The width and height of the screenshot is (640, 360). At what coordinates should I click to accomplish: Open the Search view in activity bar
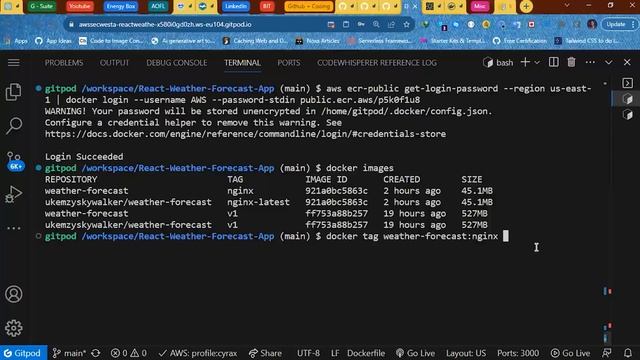pyautogui.click(x=13, y=125)
